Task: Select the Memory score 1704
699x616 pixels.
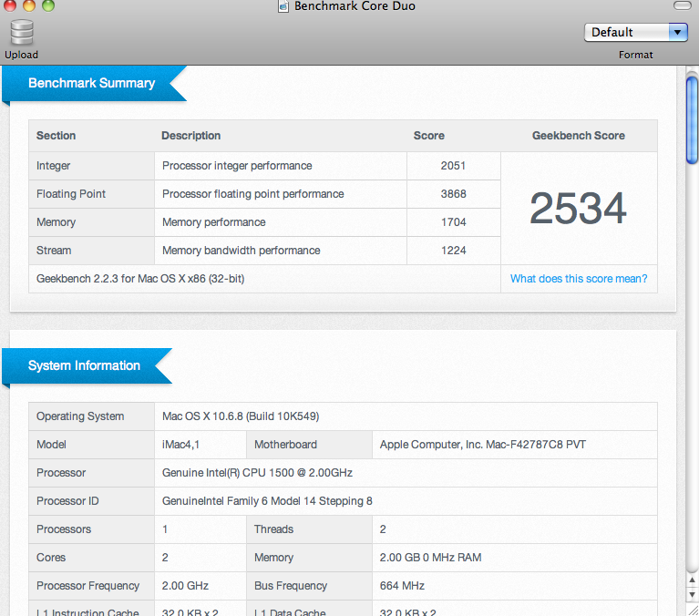Action: [x=453, y=222]
